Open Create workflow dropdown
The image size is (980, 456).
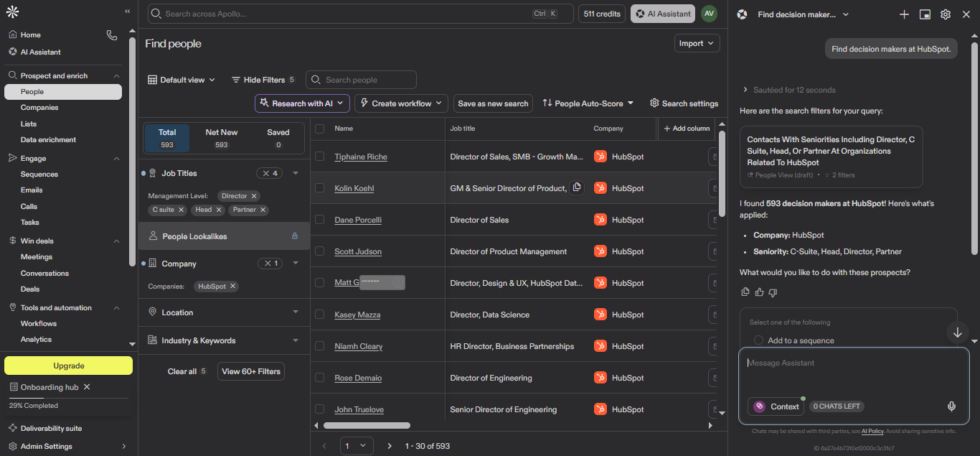(401, 103)
